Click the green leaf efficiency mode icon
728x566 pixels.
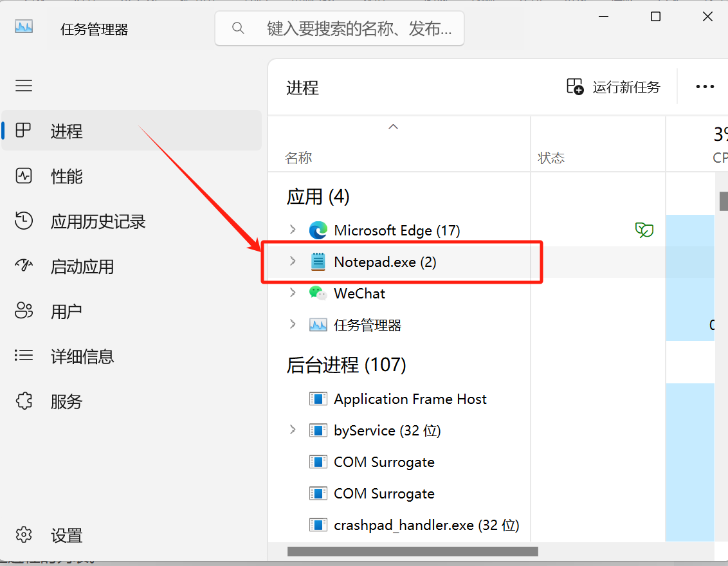coord(644,230)
